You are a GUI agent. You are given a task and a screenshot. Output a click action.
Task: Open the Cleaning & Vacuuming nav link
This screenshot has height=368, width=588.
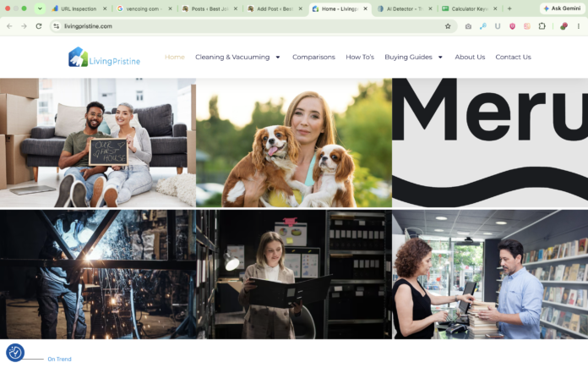click(232, 57)
